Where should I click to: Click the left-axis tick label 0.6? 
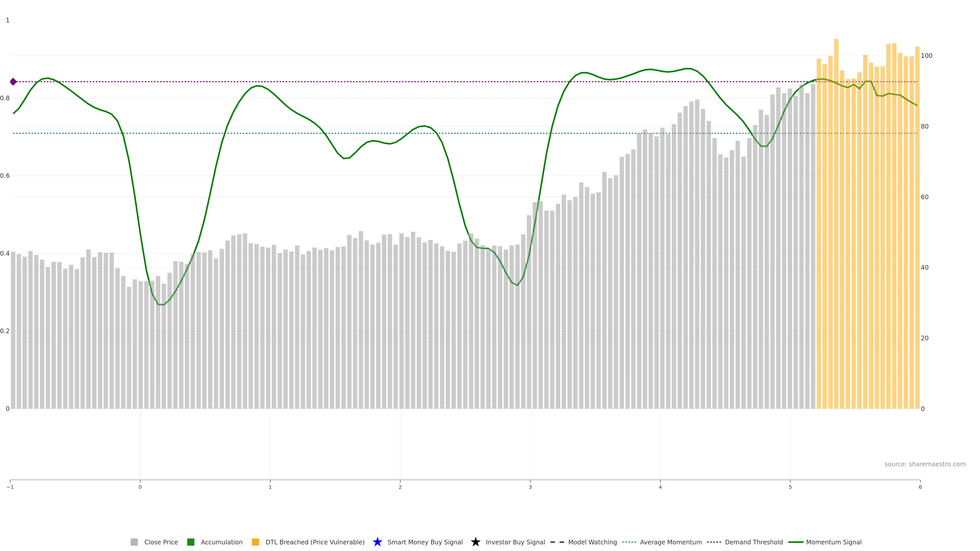click(5, 176)
